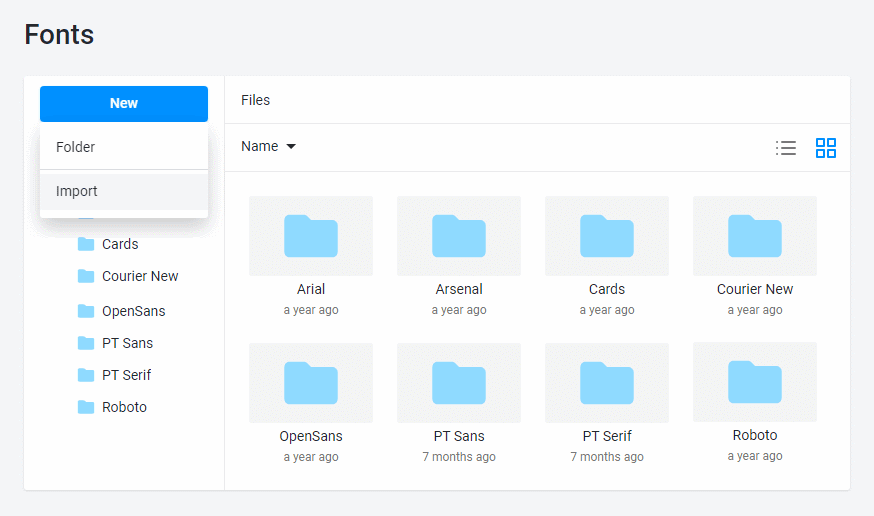Select Courier New folder icon in sidebar
The image size is (874, 516).
coord(86,276)
